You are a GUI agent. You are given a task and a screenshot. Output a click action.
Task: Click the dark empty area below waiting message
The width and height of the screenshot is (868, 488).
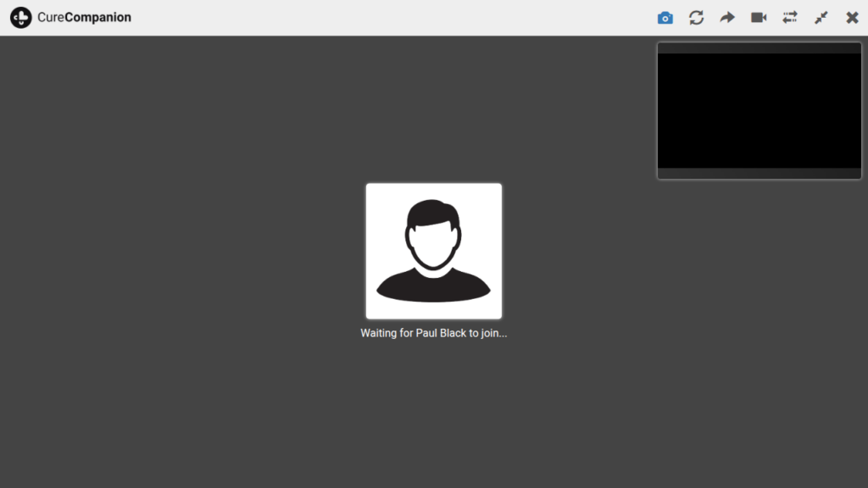point(434,415)
